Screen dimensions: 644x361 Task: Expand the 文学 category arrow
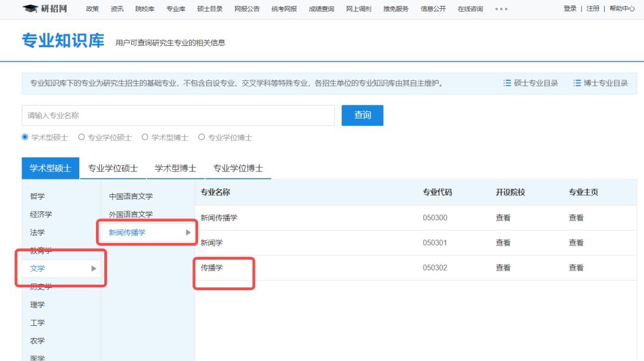tap(94, 268)
